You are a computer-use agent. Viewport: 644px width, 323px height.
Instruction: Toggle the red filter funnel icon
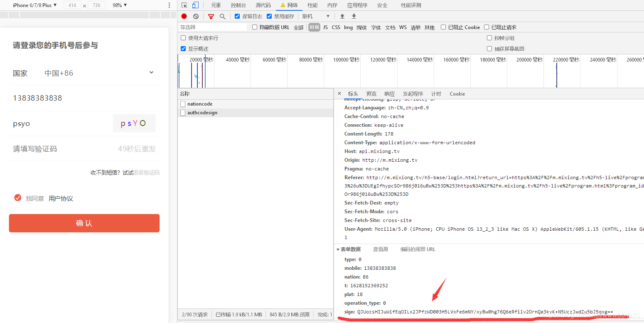point(211,16)
